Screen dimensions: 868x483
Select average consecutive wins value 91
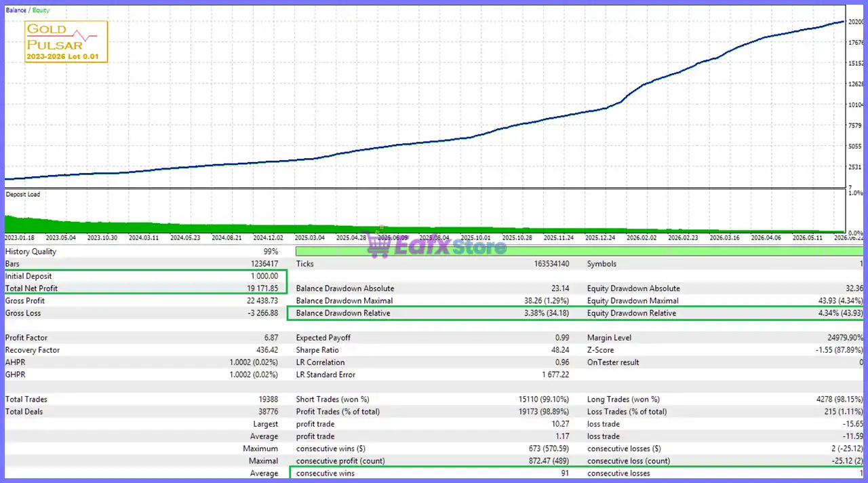pos(566,474)
